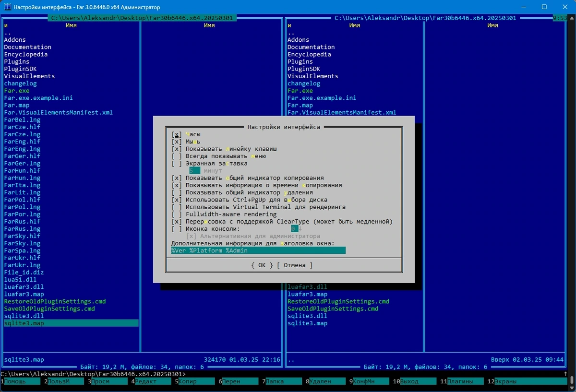
Task: Open the icon index stepper arrow
Action: click(x=300, y=229)
